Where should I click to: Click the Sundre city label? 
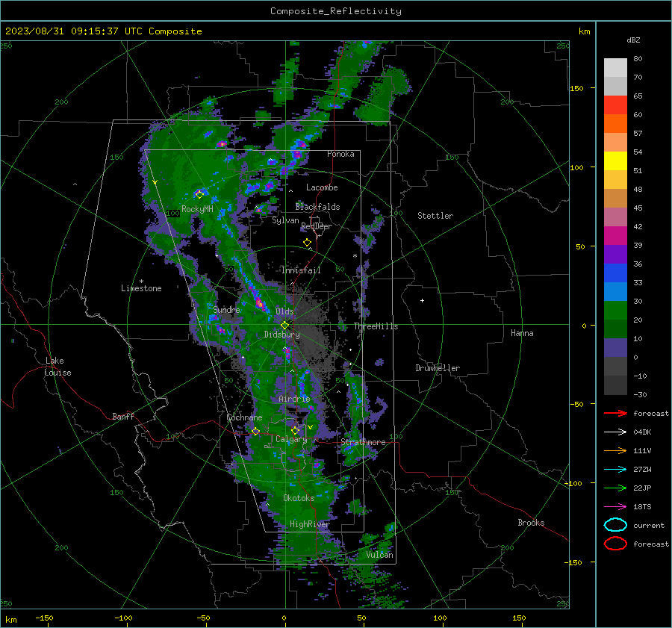coord(226,310)
